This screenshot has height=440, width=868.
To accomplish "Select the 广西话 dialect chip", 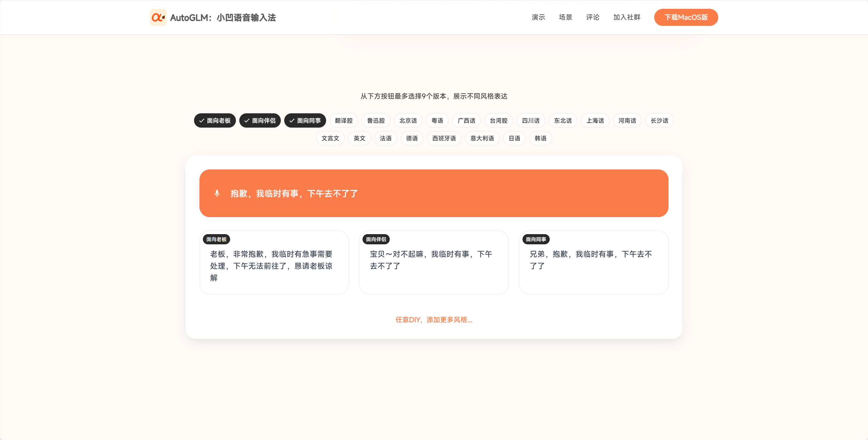I will tap(466, 120).
